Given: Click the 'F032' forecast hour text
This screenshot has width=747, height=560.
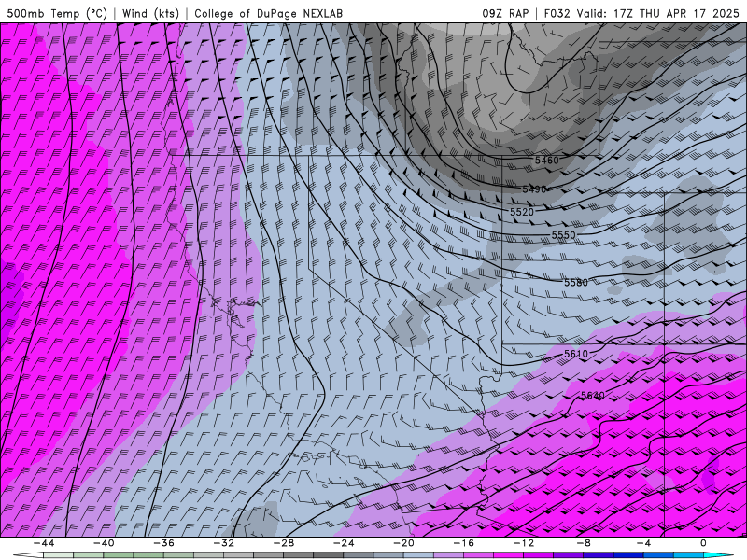Looking at the screenshot, I should (x=557, y=13).
